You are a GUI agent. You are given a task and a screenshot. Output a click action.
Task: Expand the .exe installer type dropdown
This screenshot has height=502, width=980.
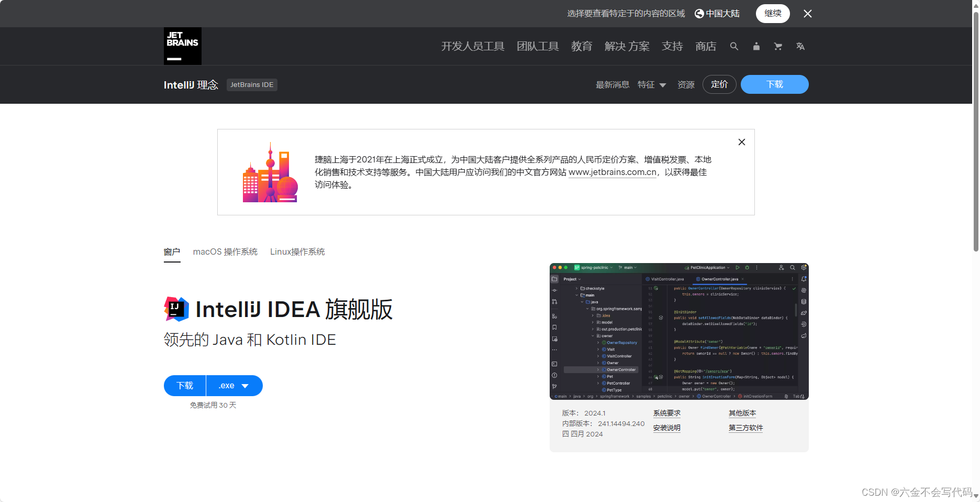(234, 386)
